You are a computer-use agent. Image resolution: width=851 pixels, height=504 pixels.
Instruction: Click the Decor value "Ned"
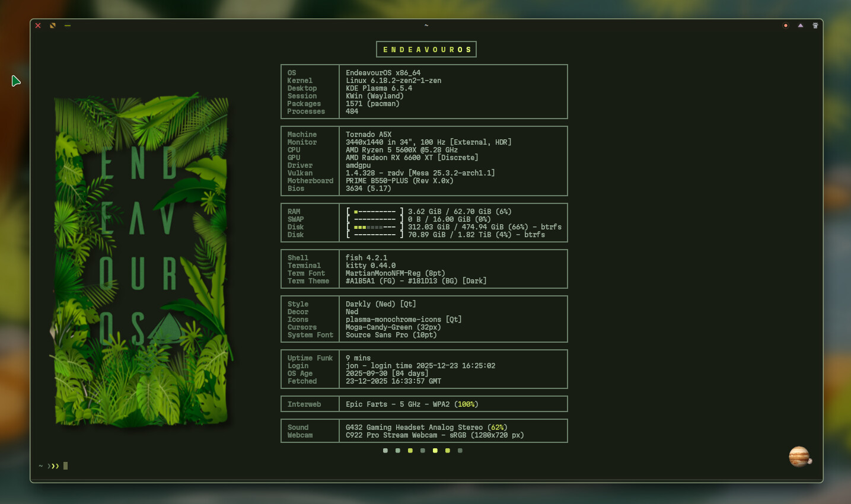point(352,312)
